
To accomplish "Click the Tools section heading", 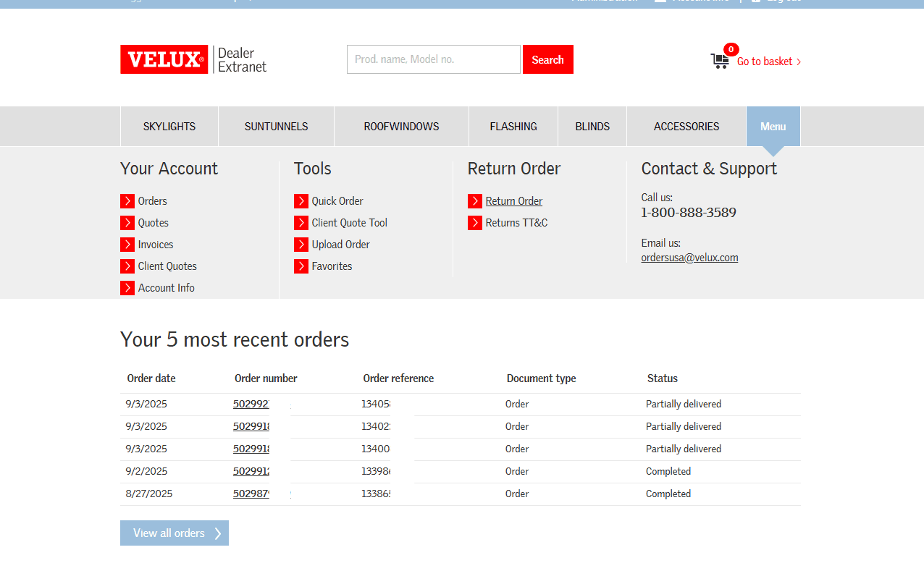I will (x=313, y=169).
